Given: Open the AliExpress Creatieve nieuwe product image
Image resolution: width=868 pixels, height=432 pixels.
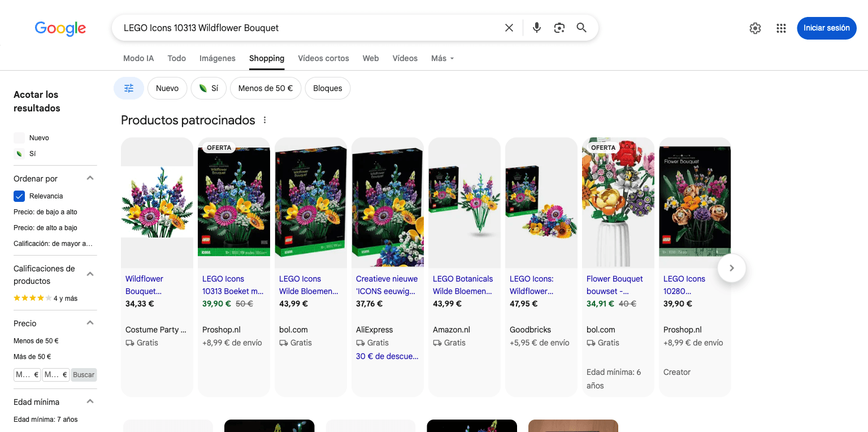Looking at the screenshot, I should point(388,202).
